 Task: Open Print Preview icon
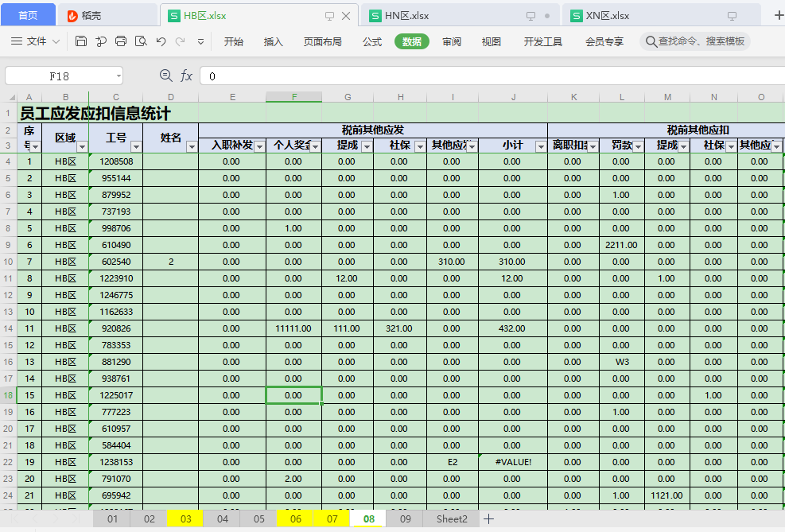[142, 41]
